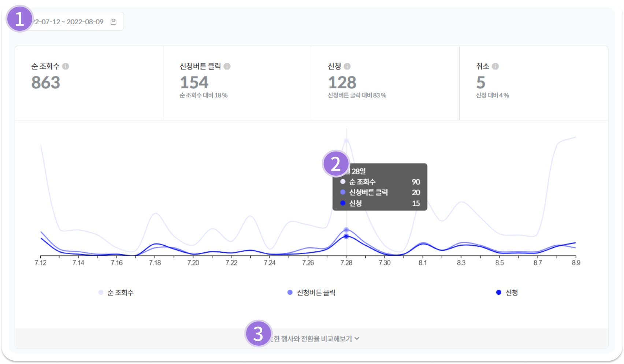Open info icon next to 순 조회수
The height and width of the screenshot is (364, 624).
66,66
